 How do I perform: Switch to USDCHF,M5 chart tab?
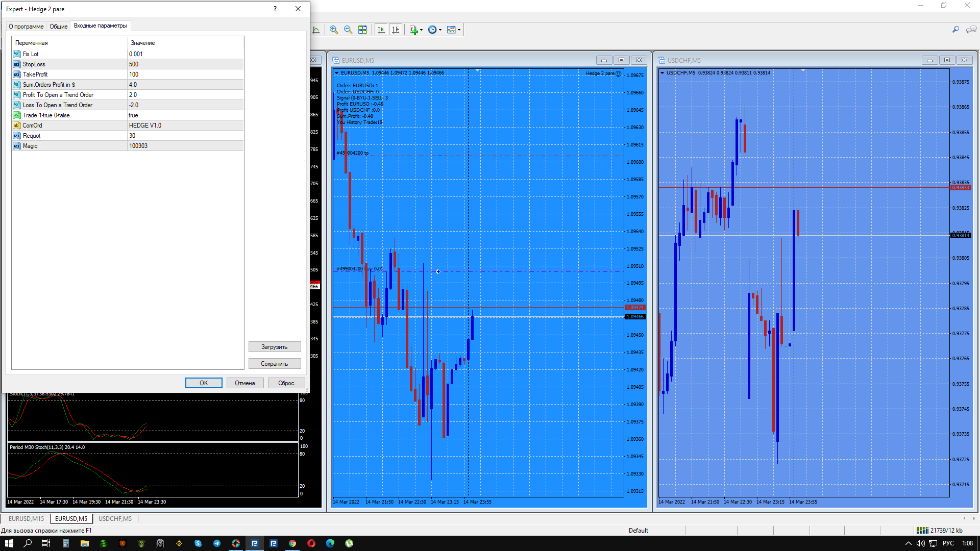pyautogui.click(x=115, y=518)
